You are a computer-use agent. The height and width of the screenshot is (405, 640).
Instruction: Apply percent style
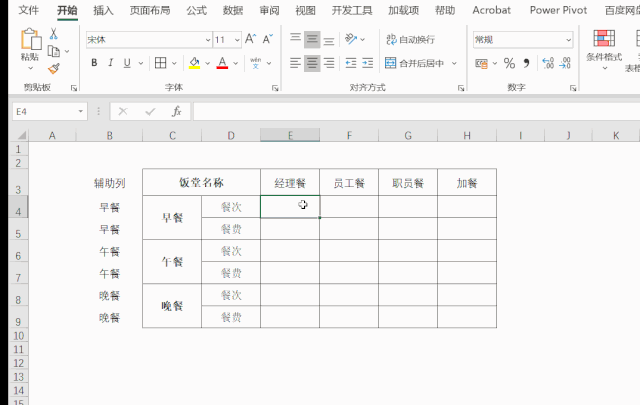point(509,63)
